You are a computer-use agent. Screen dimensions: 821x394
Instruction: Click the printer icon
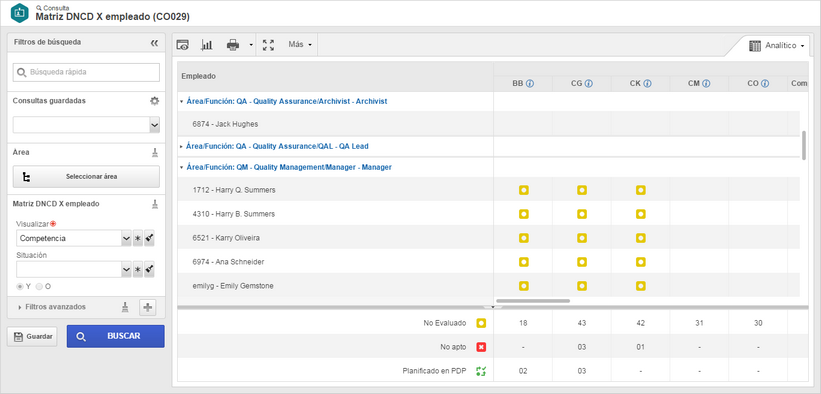pos(232,46)
